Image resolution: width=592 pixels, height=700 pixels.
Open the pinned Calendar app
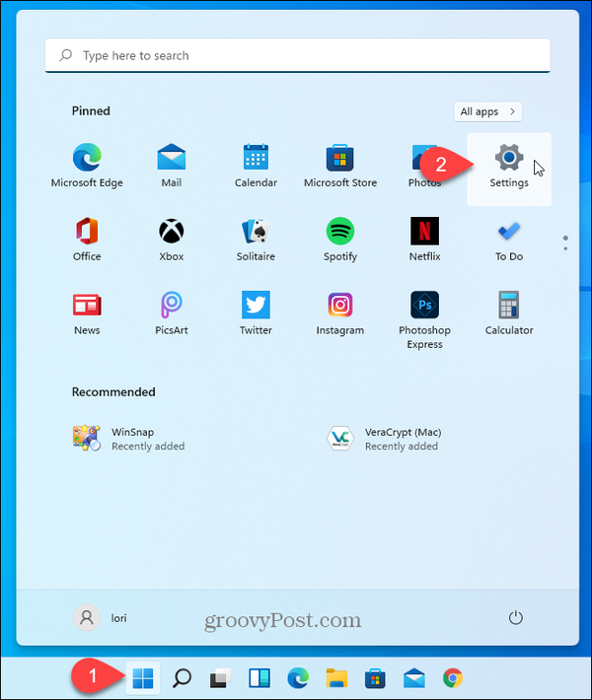pos(256,166)
